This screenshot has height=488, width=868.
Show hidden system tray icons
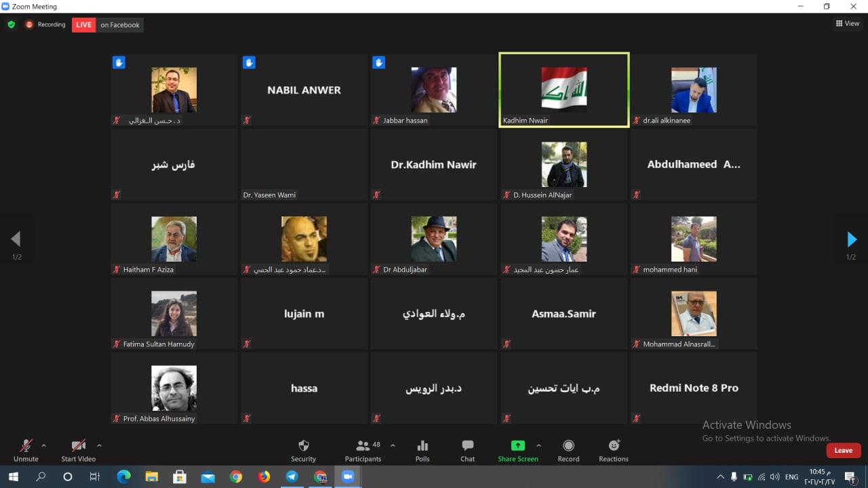720,477
